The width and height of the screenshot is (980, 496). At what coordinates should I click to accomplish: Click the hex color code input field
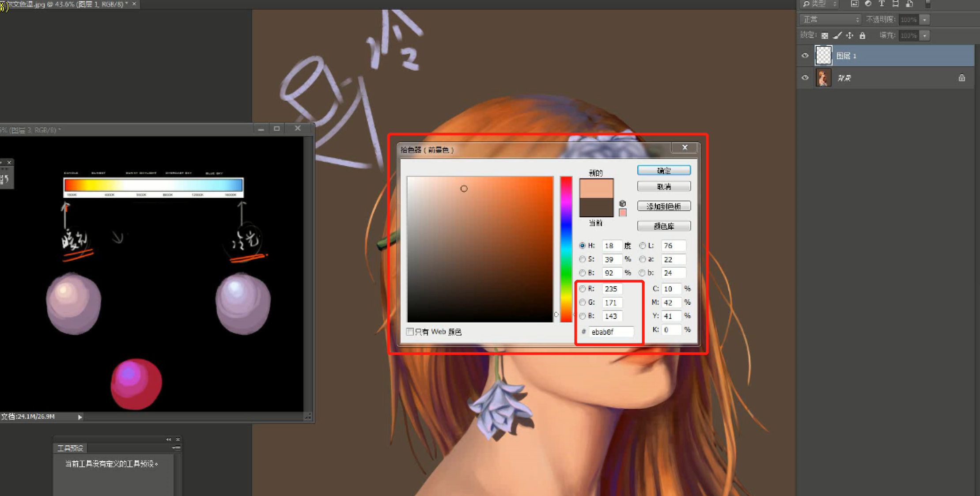(x=611, y=332)
